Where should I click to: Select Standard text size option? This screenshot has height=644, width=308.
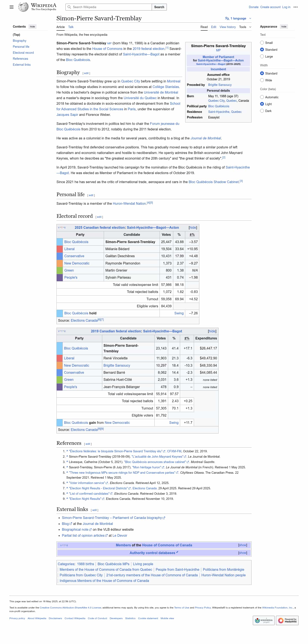(x=262, y=49)
